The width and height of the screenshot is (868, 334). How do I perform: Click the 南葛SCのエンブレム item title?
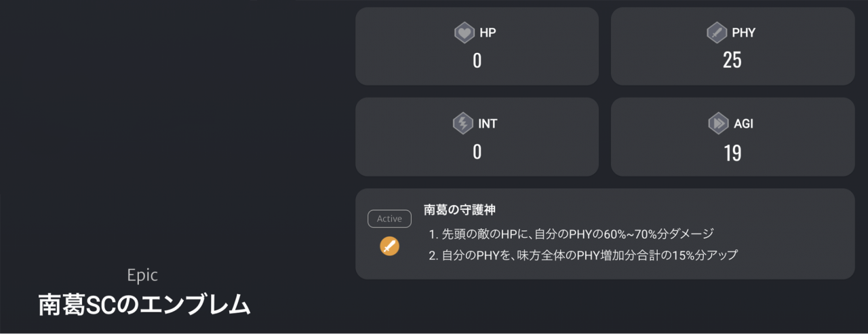pos(144,305)
